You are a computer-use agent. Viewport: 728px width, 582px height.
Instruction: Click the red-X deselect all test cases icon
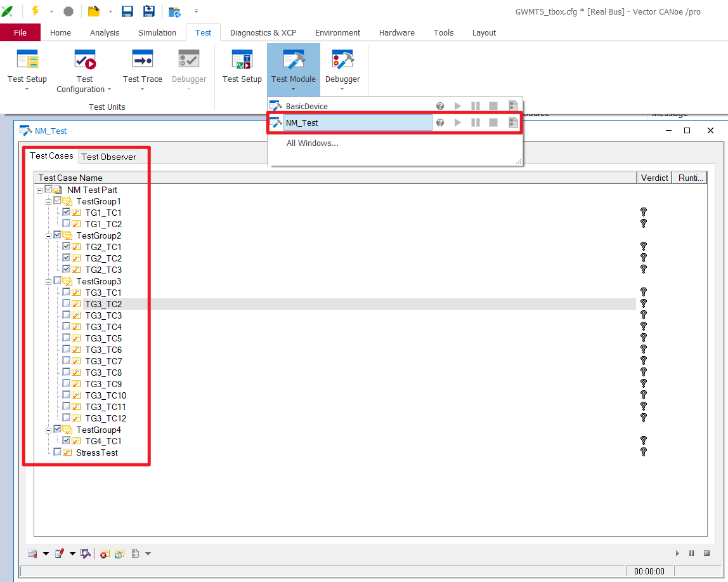point(105,553)
